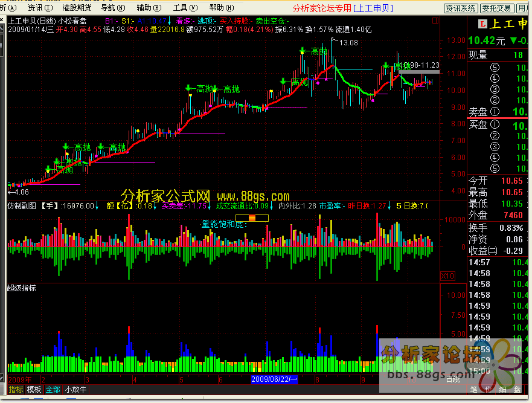Click the down arrow after 买卖差:-11.75
The height and width of the screenshot is (403, 532).
click(x=209, y=206)
